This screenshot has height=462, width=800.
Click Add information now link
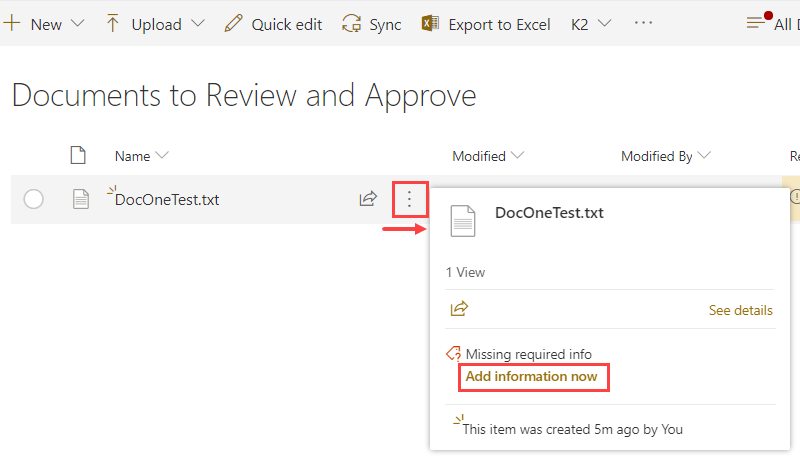[x=531, y=376]
